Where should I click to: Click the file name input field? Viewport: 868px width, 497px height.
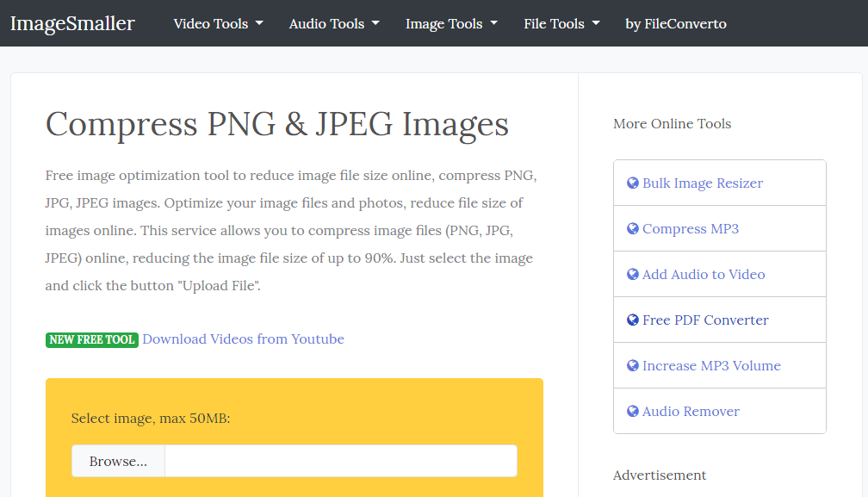pos(340,461)
